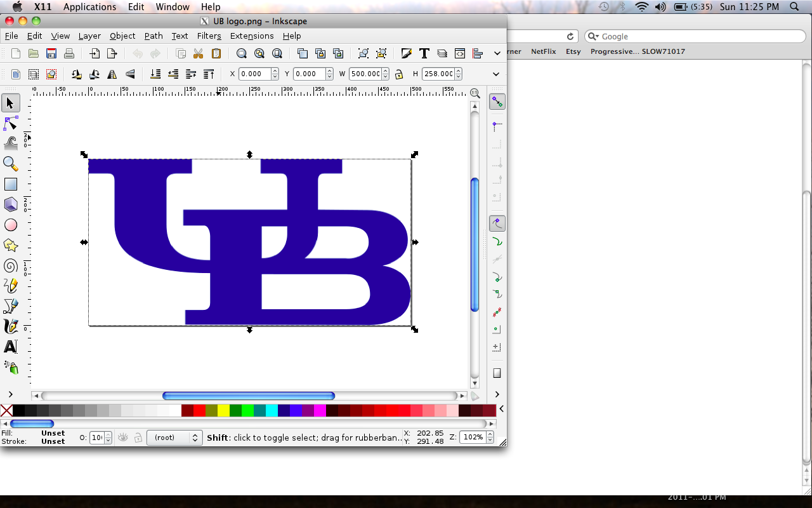Expand toolbox overflow chevron

point(10,394)
